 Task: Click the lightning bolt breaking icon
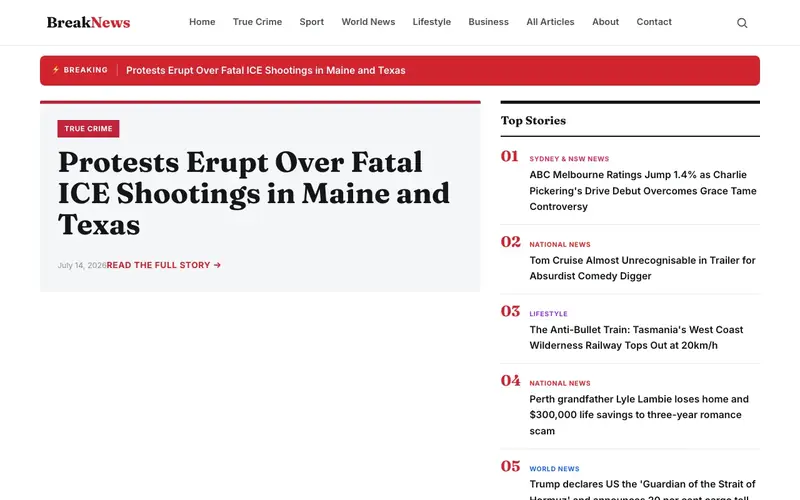[56, 70]
